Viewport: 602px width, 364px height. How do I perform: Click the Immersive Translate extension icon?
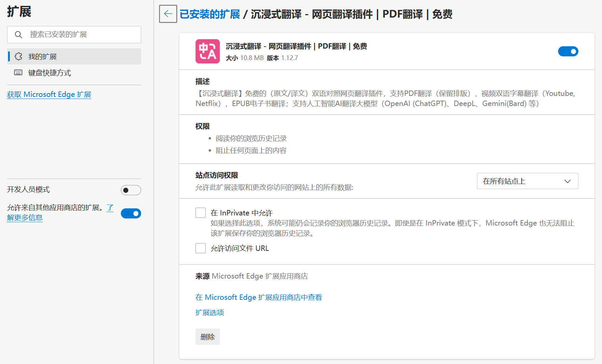point(208,51)
